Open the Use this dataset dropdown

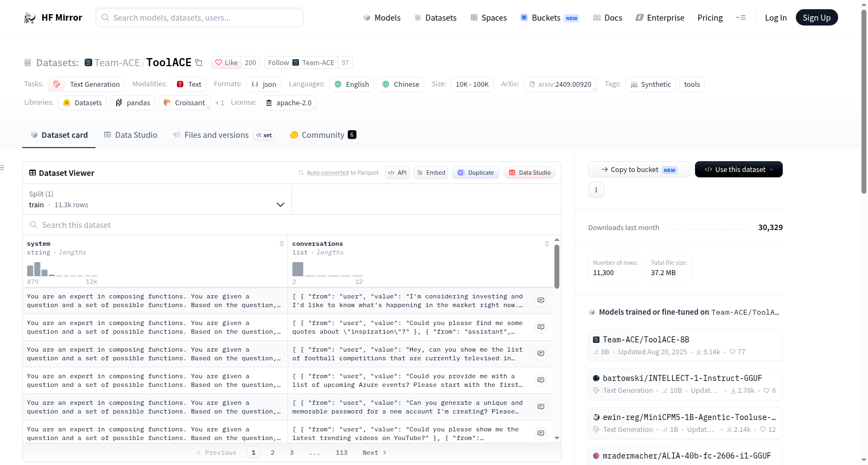[x=738, y=169]
